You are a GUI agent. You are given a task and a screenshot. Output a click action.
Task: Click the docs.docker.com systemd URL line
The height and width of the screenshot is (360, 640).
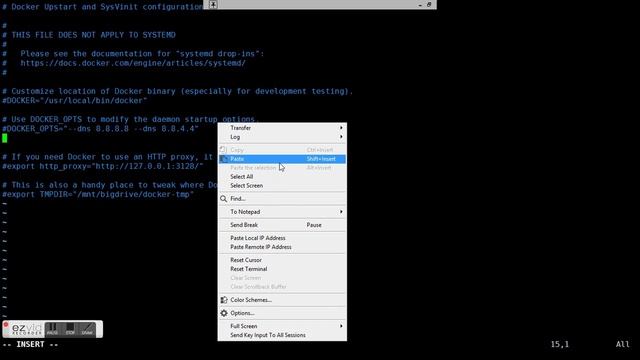point(133,63)
